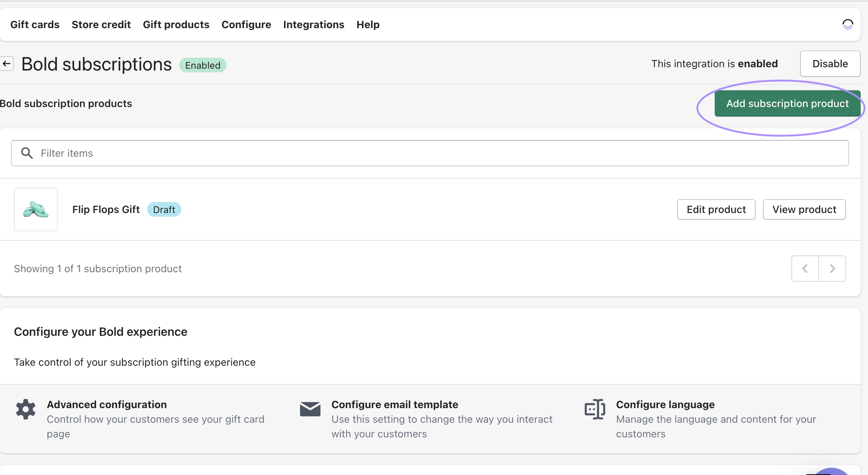Focus the Filter items search field
This screenshot has height=475, width=868.
tap(438, 153)
